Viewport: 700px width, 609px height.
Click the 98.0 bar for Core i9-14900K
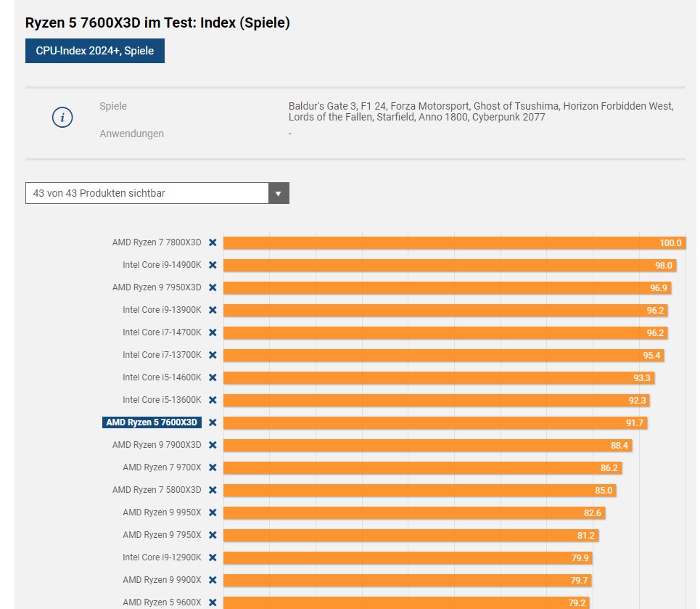click(x=450, y=266)
